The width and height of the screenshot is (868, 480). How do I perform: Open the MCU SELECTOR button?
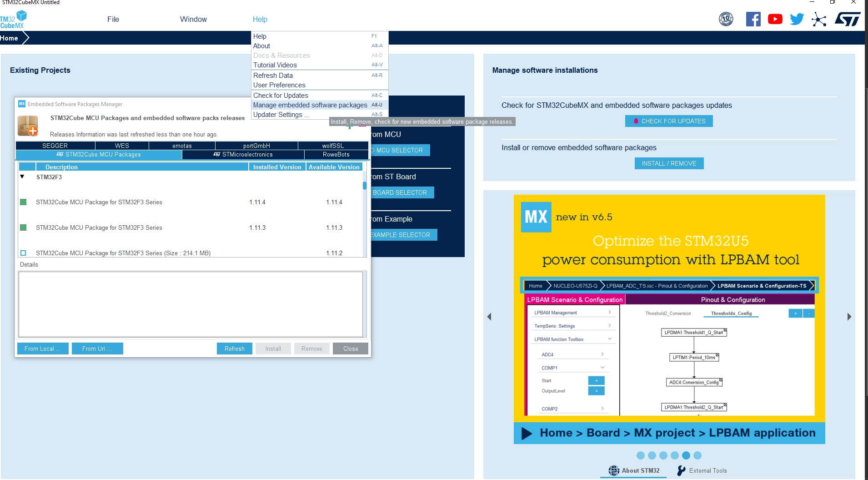coord(400,150)
